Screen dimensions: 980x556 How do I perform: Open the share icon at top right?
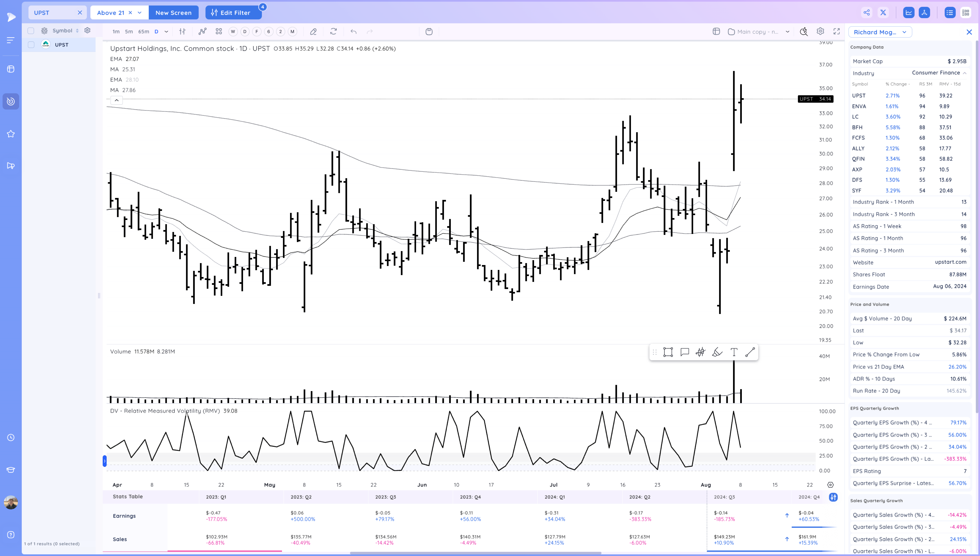[867, 12]
